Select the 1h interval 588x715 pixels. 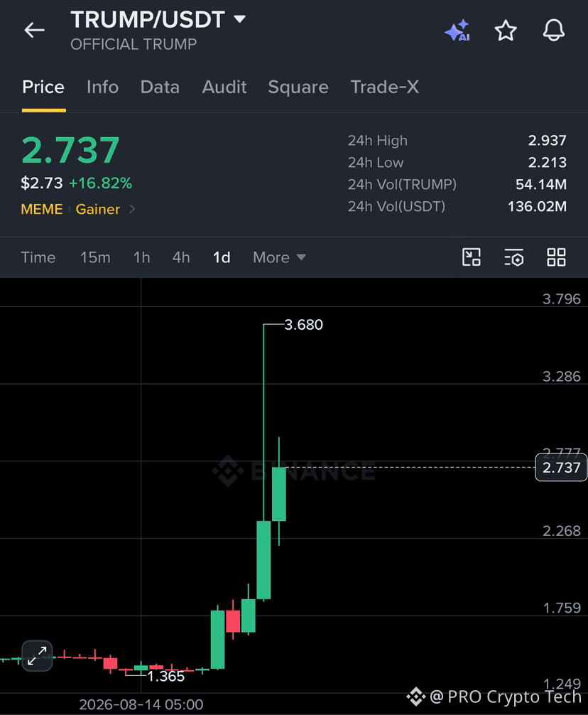coord(141,257)
